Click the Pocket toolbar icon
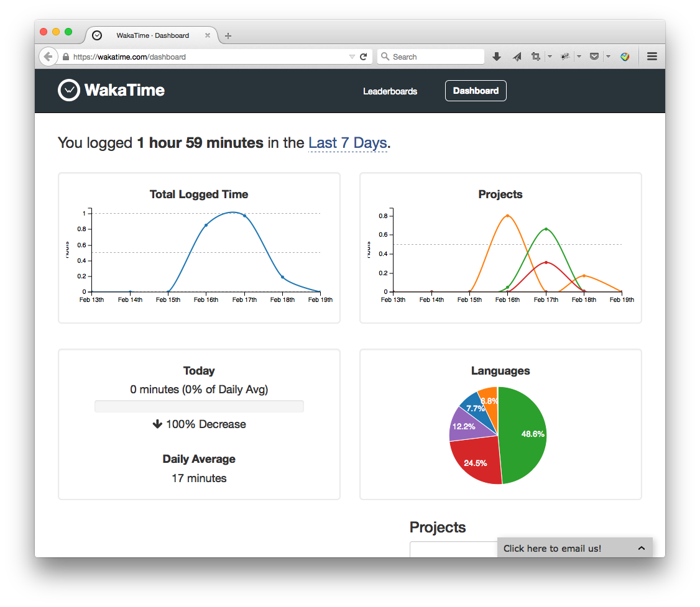 tap(594, 57)
